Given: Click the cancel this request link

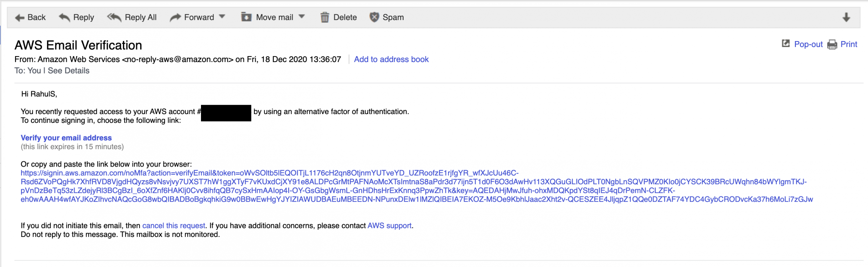Looking at the screenshot, I should 174,226.
